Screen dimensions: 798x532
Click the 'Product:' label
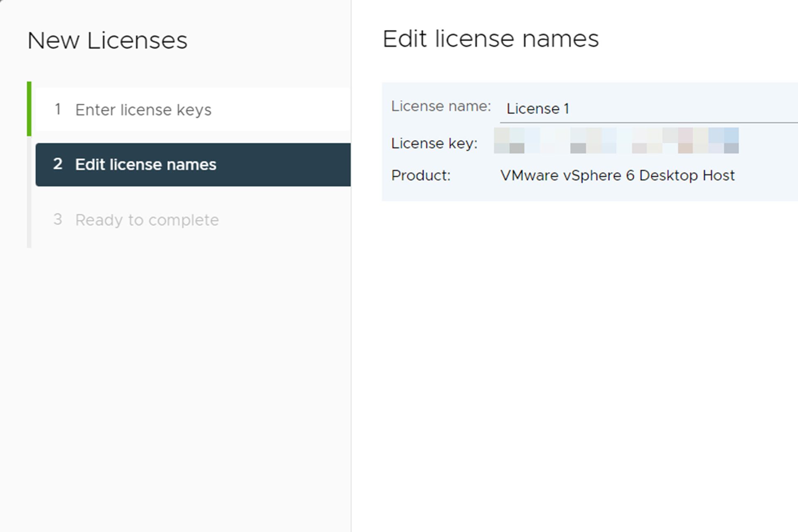tap(421, 175)
